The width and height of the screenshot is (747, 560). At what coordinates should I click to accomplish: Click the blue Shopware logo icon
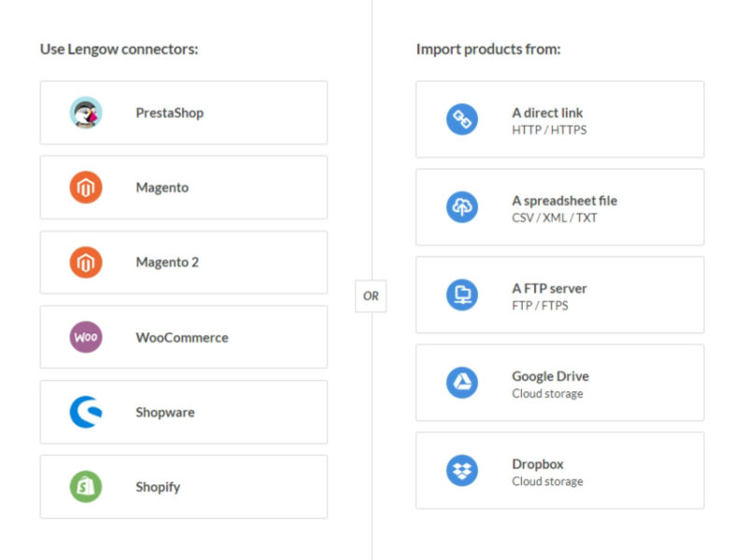[86, 412]
